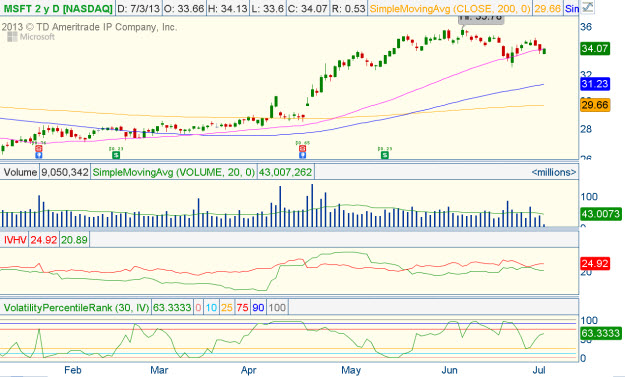Image resolution: width=625 pixels, height=377 pixels.
Task: Click the Jul label on the time axis
Action: coord(539,370)
